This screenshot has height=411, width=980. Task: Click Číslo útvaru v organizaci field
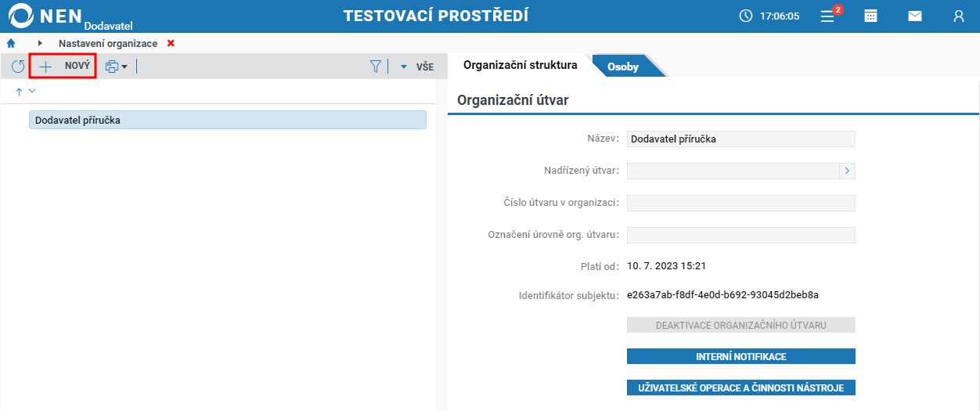tap(741, 203)
